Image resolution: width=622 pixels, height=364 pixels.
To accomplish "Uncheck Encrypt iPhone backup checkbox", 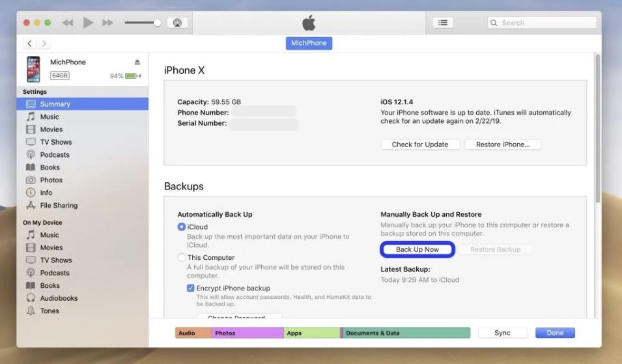I will 191,288.
